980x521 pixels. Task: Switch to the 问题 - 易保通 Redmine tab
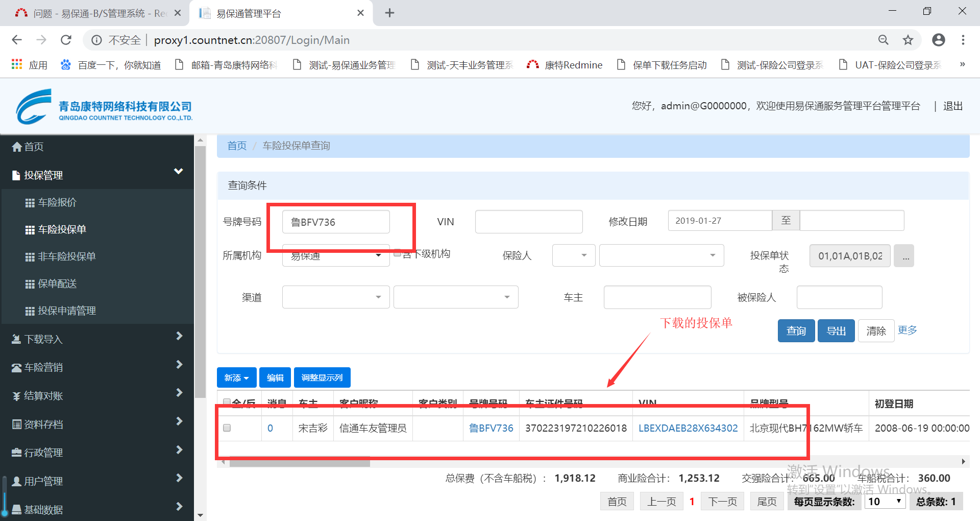coord(94,13)
